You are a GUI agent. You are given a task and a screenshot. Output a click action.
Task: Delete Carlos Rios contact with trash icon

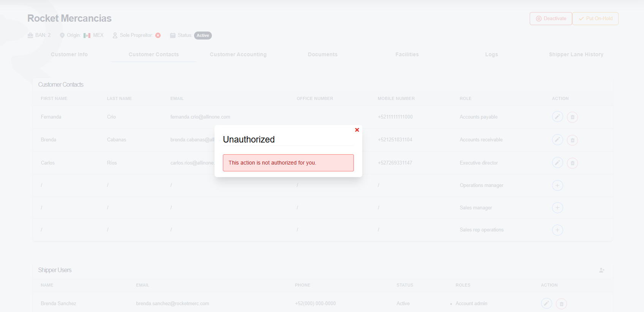tap(573, 163)
